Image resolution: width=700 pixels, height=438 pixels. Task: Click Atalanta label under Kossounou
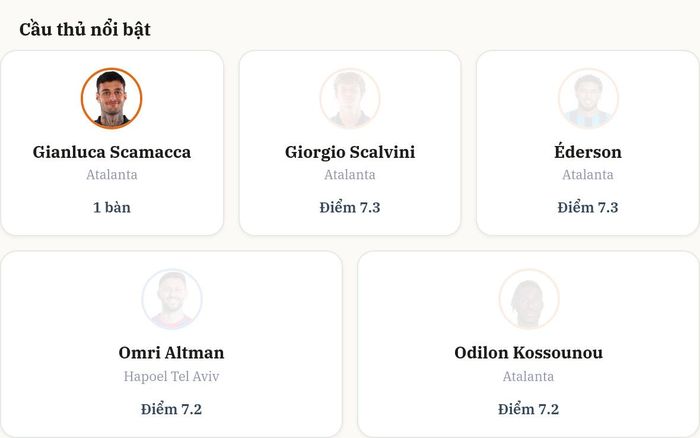[x=529, y=376]
